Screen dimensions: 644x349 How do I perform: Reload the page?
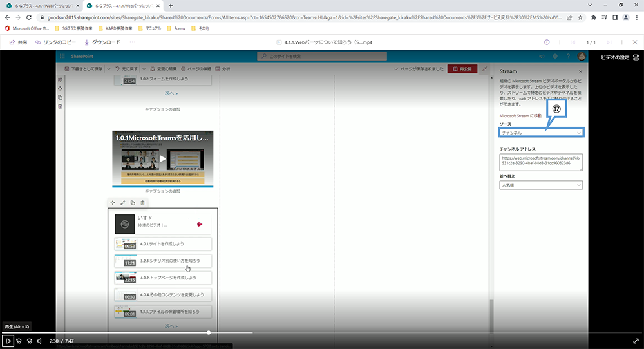click(x=29, y=17)
